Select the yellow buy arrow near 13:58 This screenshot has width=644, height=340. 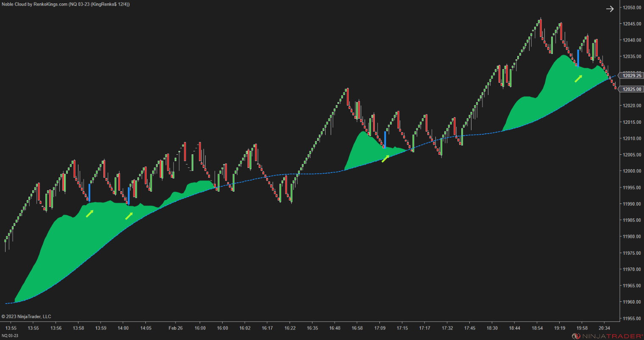pos(89,214)
